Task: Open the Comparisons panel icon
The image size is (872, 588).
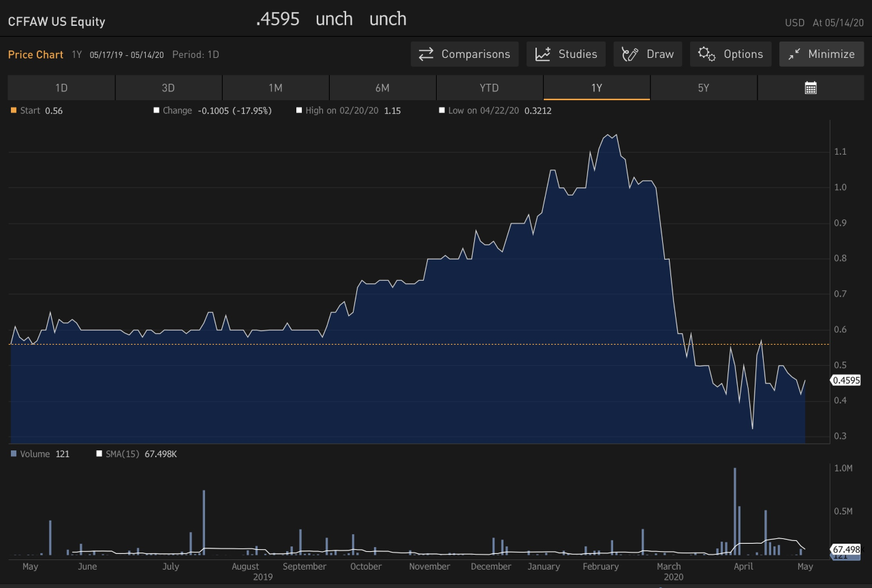Action: pos(426,54)
